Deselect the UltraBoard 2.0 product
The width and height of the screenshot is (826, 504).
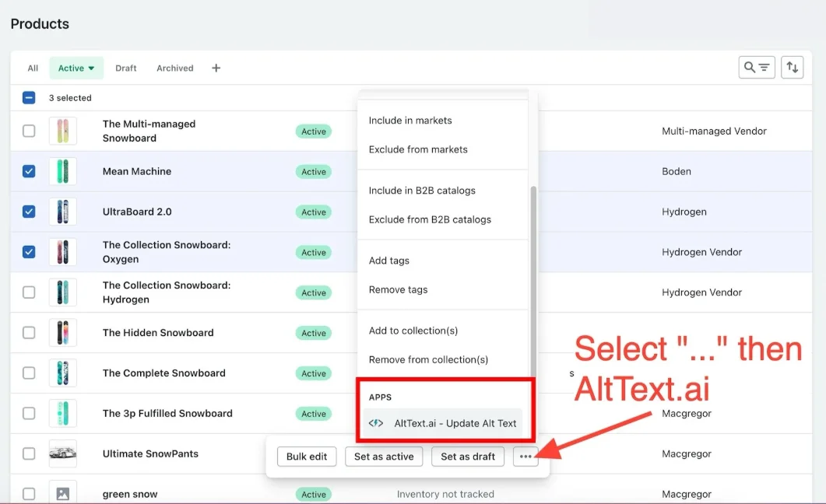[29, 212]
